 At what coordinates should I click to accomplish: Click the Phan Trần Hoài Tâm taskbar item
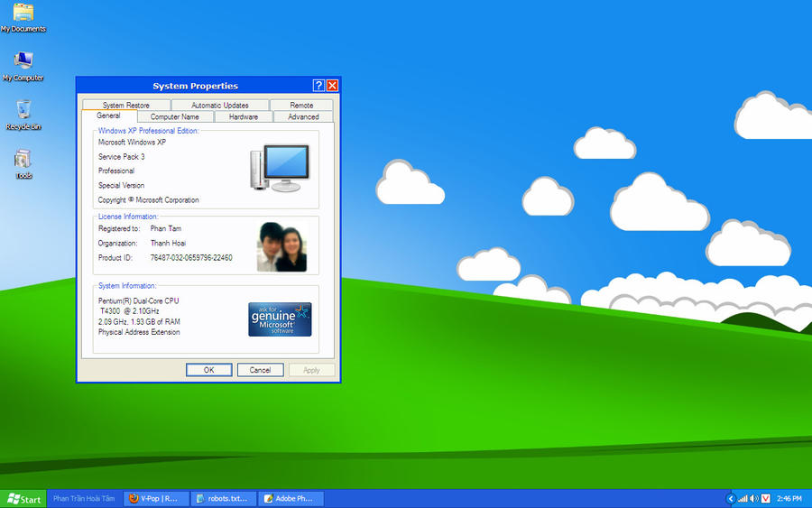tap(84, 499)
